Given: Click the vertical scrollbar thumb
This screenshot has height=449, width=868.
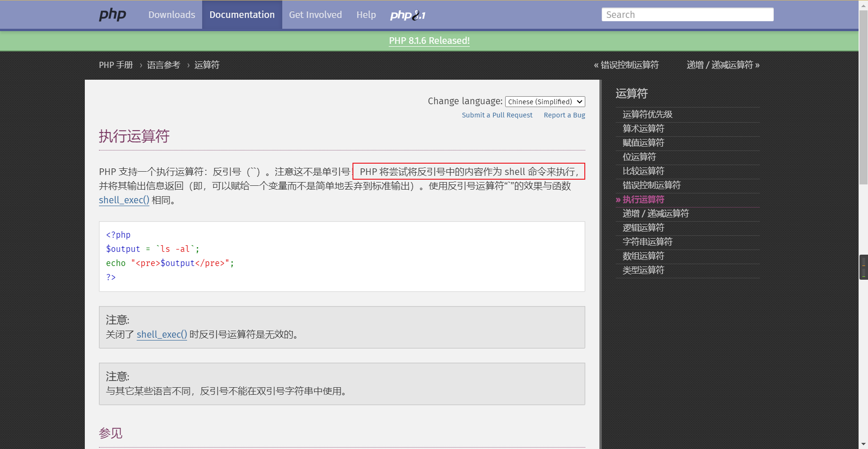Looking at the screenshot, I should [863, 97].
